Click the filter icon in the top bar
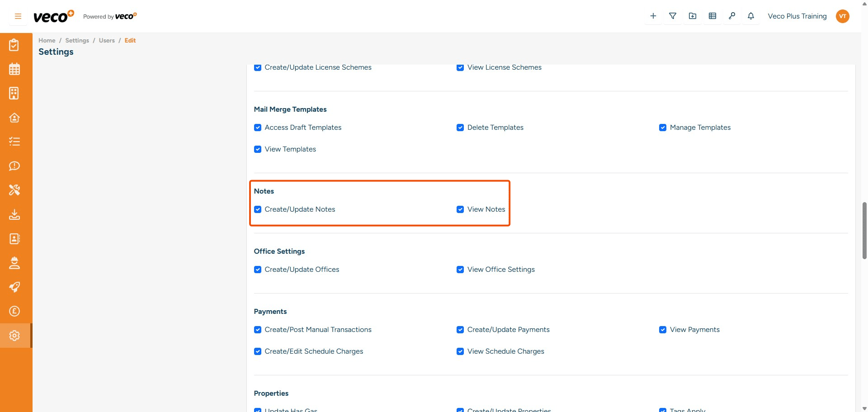The height and width of the screenshot is (412, 868). pos(672,16)
